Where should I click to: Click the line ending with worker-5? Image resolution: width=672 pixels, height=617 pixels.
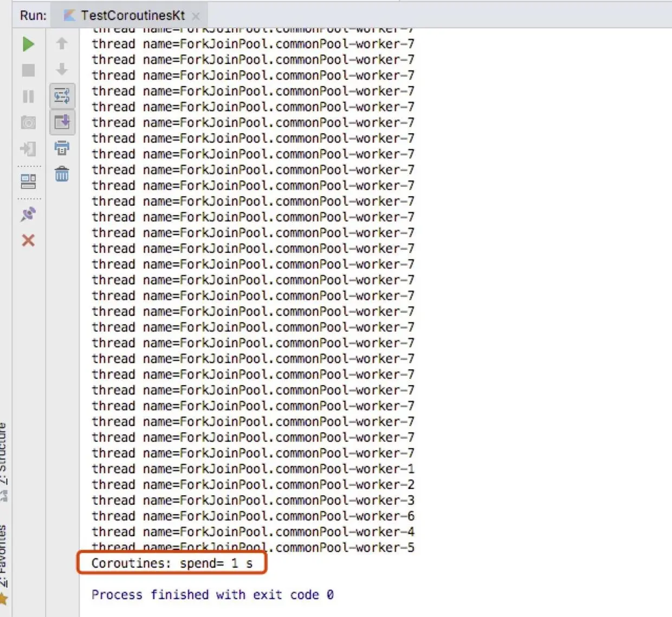(253, 547)
